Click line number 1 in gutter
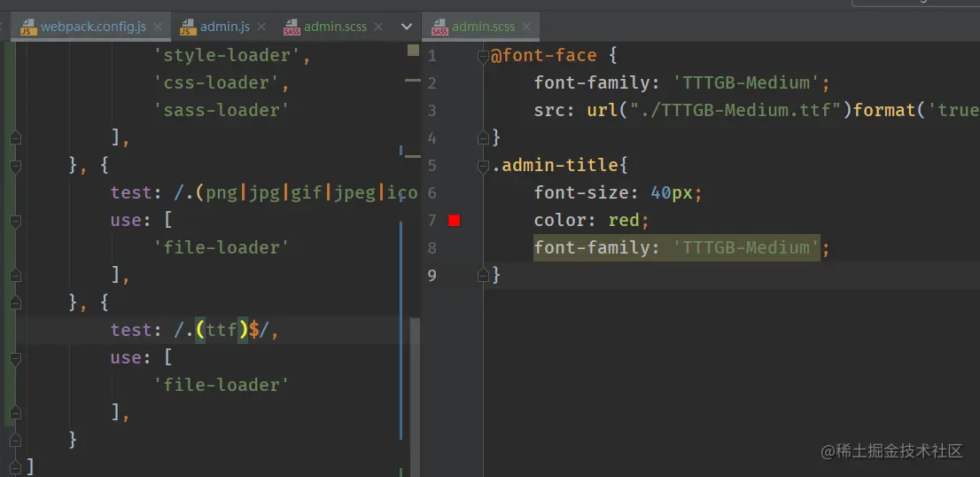The height and width of the screenshot is (477, 980). pos(432,56)
